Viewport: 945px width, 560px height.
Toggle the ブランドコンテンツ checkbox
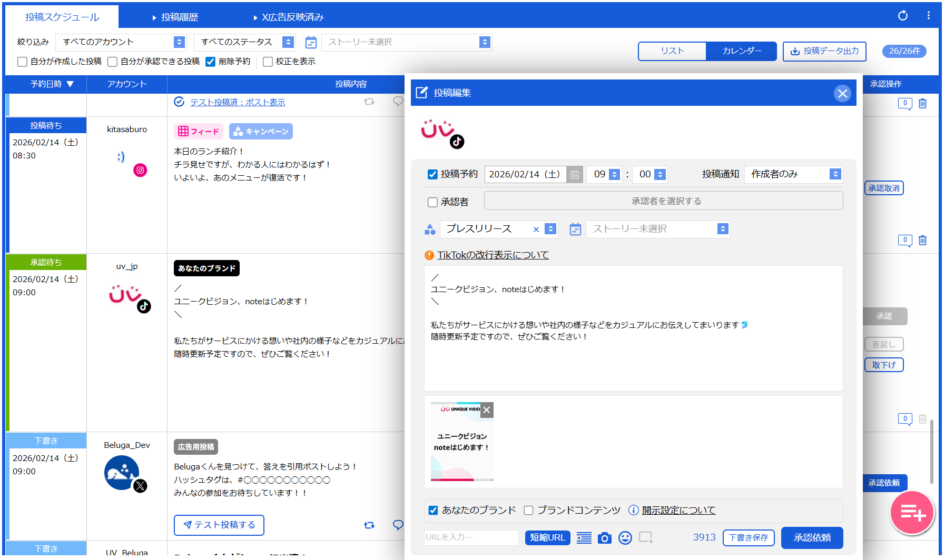pyautogui.click(x=528, y=511)
